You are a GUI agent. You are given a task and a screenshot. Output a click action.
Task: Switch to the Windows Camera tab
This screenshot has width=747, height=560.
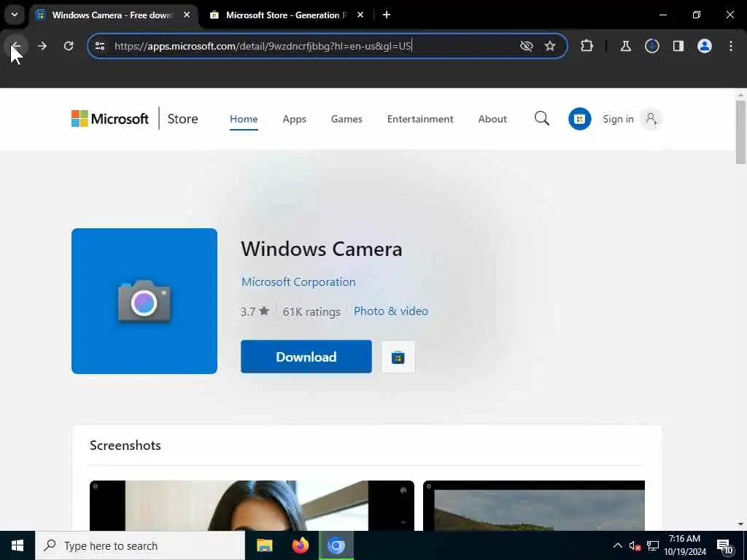pos(112,15)
